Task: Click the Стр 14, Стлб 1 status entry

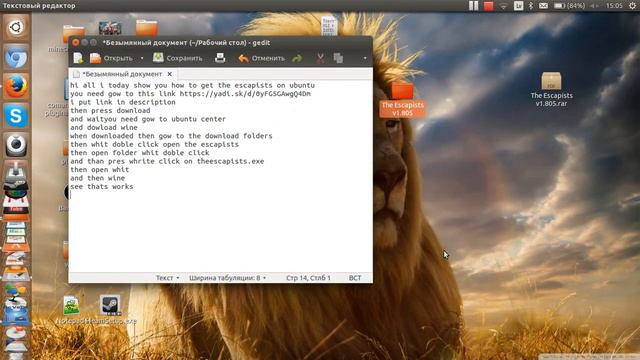Action: tap(308, 278)
